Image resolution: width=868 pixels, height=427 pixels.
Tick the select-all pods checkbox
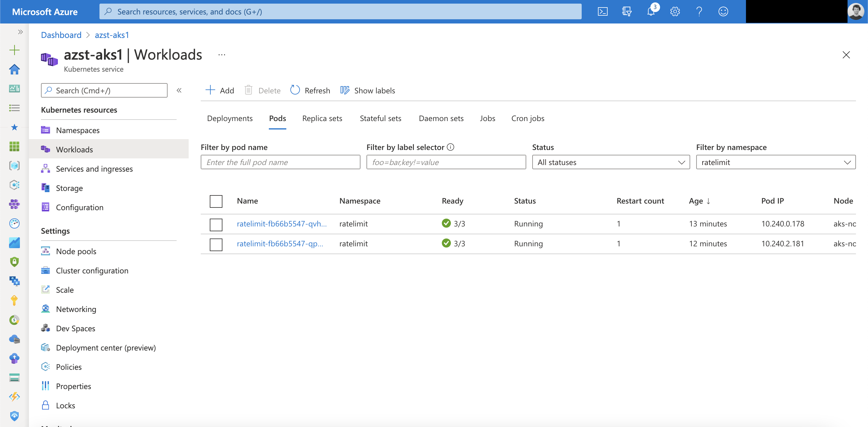click(216, 201)
